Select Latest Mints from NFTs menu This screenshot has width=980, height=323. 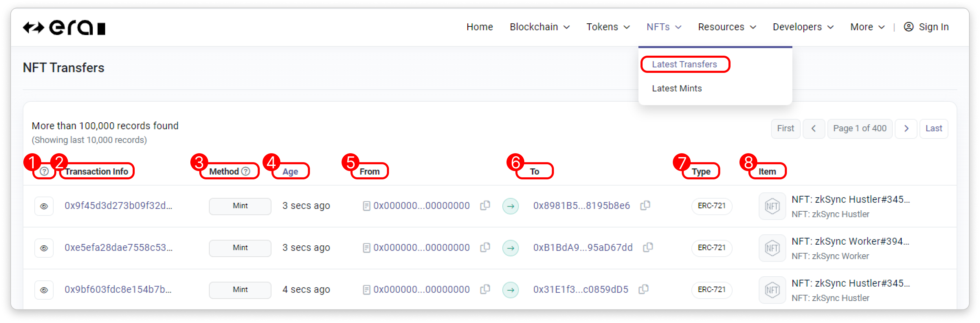click(x=676, y=88)
